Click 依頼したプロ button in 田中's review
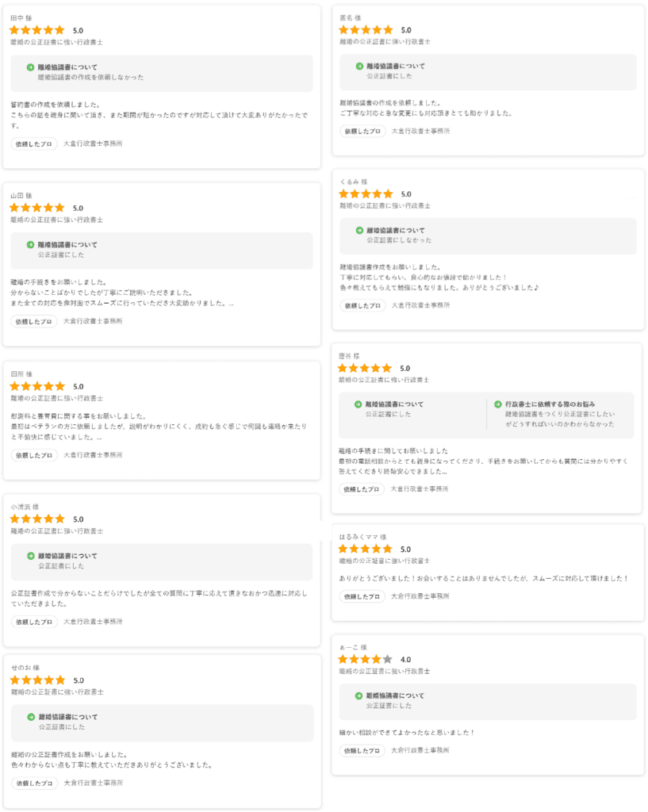This screenshot has width=648, height=812. pyautogui.click(x=34, y=144)
